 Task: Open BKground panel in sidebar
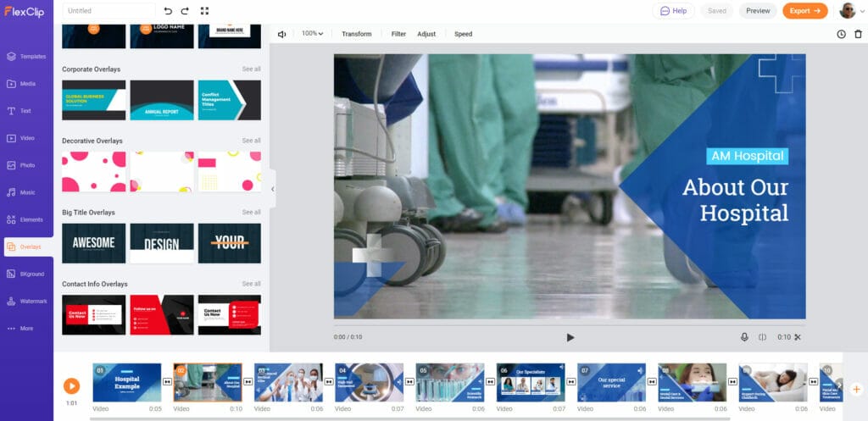[26, 274]
